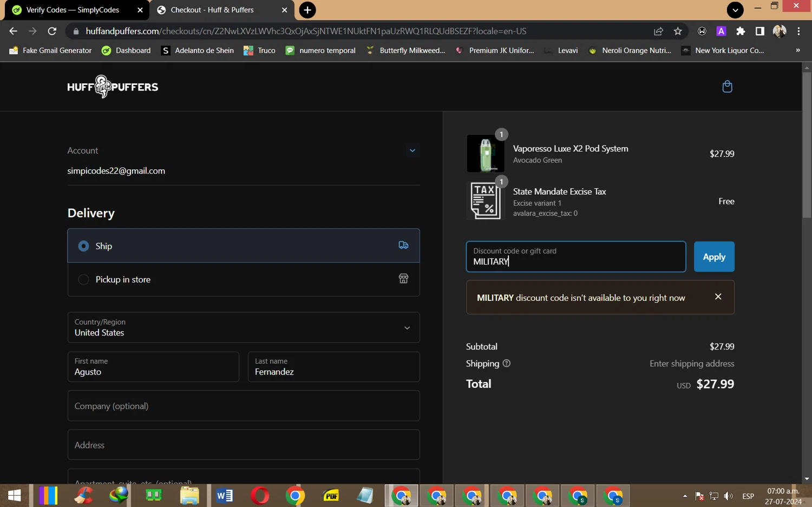The width and height of the screenshot is (812, 507).
Task: Open Word from the Windows taskbar
Action: 224,495
